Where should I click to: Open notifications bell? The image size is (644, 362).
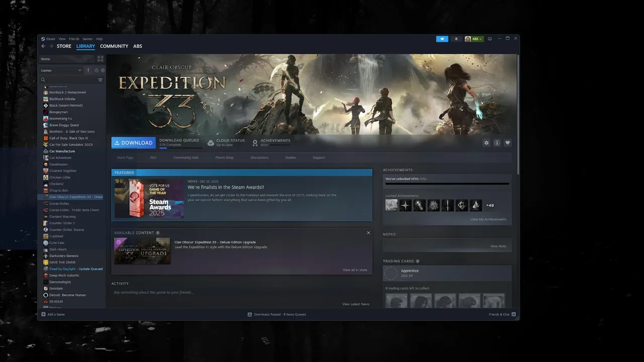coord(456,39)
